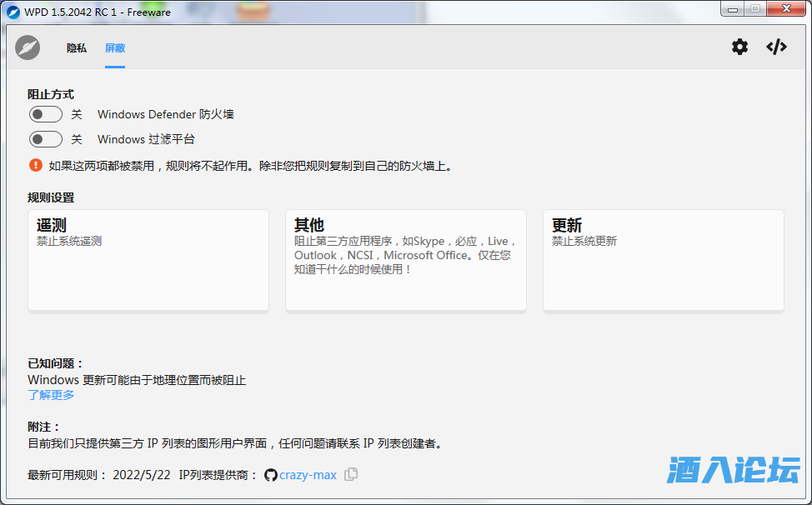Close the WPD window

pyautogui.click(x=786, y=9)
